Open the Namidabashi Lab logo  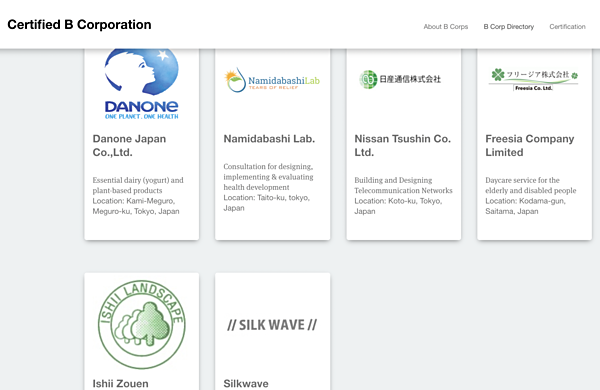(272, 80)
